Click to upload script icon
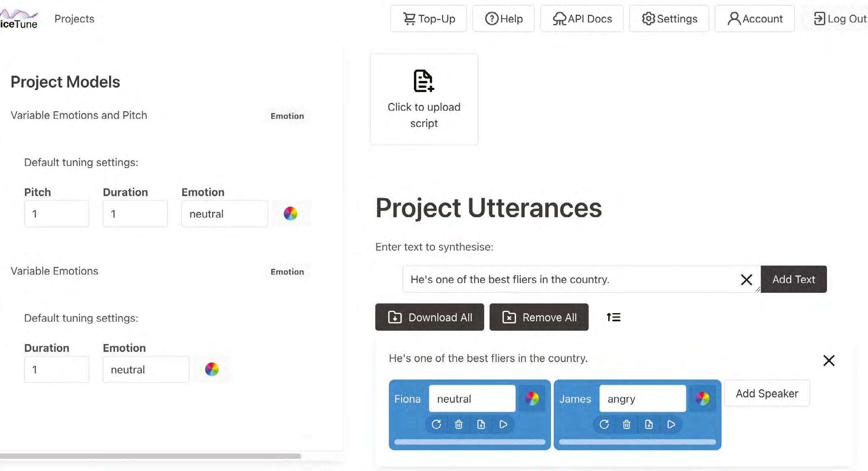This screenshot has height=471, width=868. click(x=424, y=81)
